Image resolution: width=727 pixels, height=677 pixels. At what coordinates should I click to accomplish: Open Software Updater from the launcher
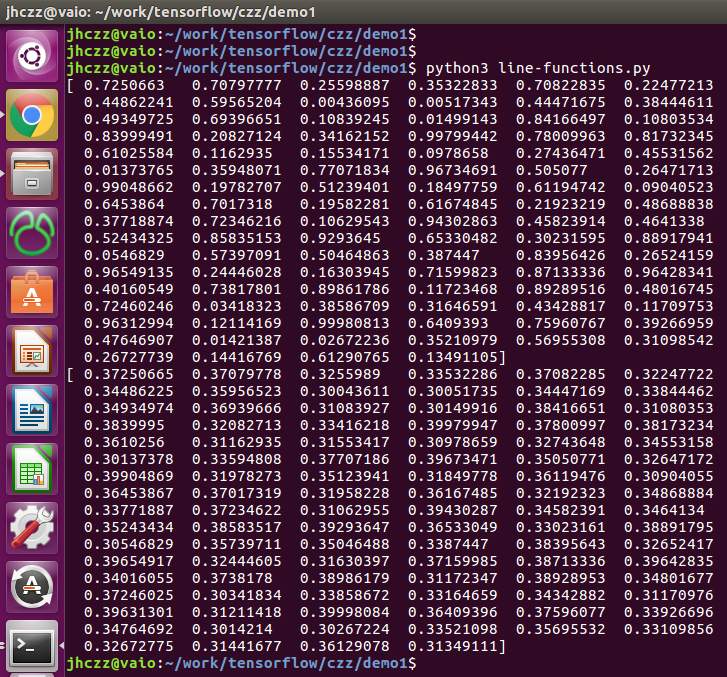pyautogui.click(x=32, y=587)
